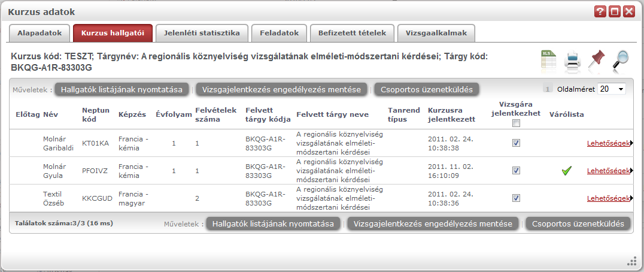The width and height of the screenshot is (644, 272).
Task: Select the Kurzus hallgatói tab
Action: click(113, 34)
